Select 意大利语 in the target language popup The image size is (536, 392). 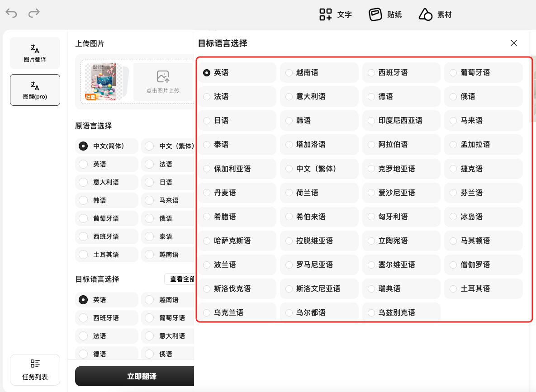point(319,96)
